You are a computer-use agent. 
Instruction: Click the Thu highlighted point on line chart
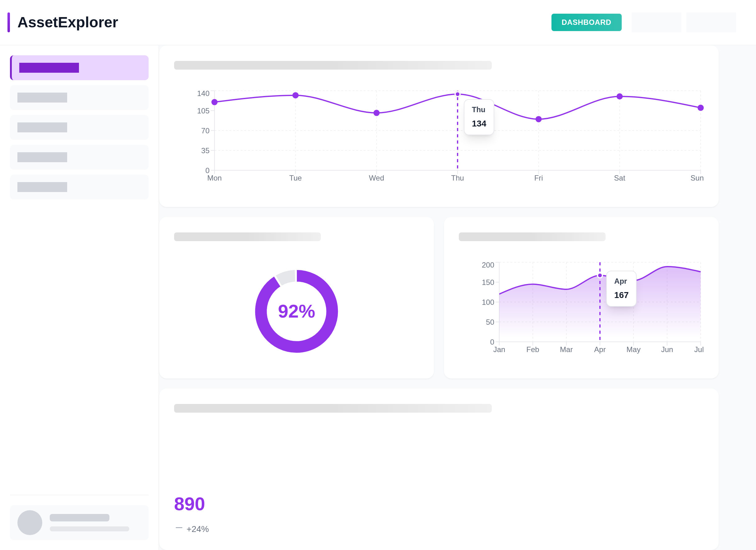pos(457,94)
